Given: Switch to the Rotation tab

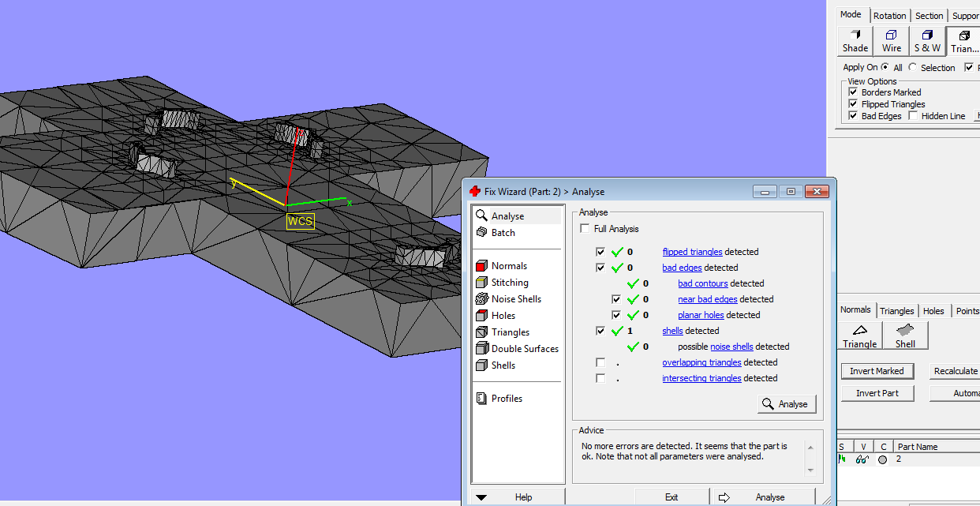Looking at the screenshot, I should [x=889, y=16].
